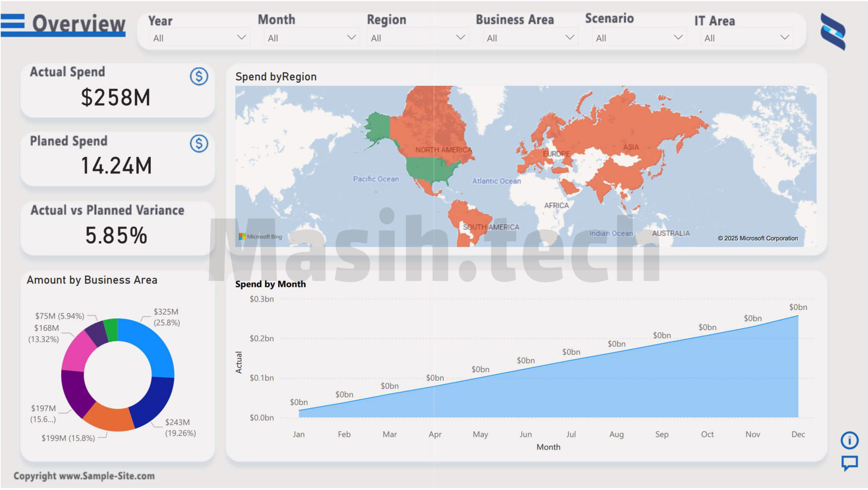Click the $0.2bn y-axis label
Image resolution: width=868 pixels, height=490 pixels.
(261, 338)
